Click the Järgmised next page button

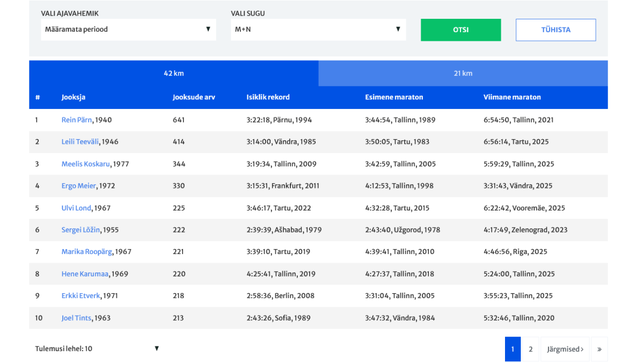coord(565,349)
